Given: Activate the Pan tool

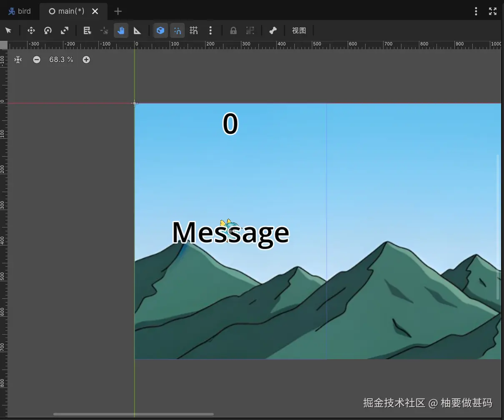Looking at the screenshot, I should 121,30.
